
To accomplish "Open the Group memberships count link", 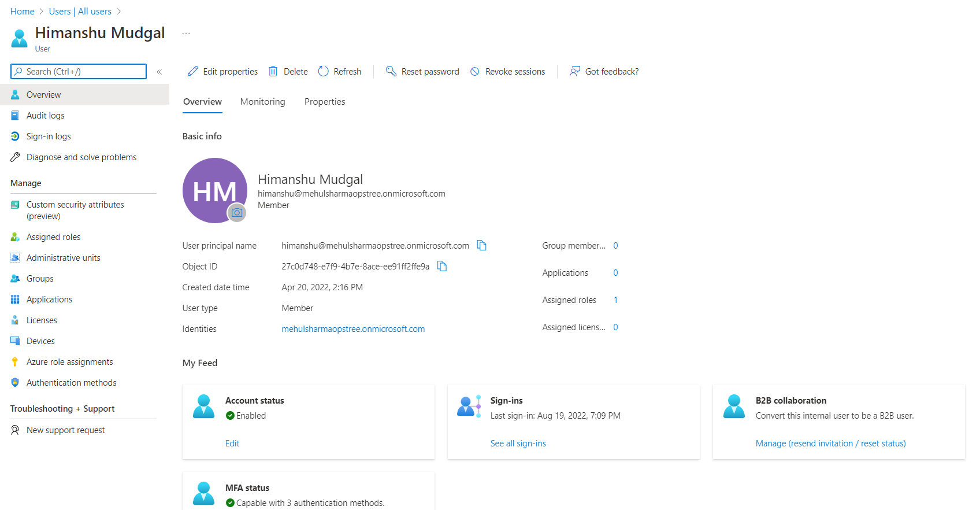I will click(x=616, y=246).
